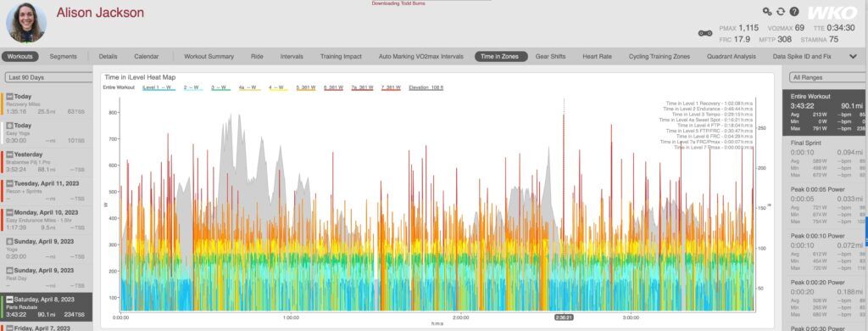The image size is (868, 331).
Task: Open the All Ranges dropdown
Action: click(827, 77)
